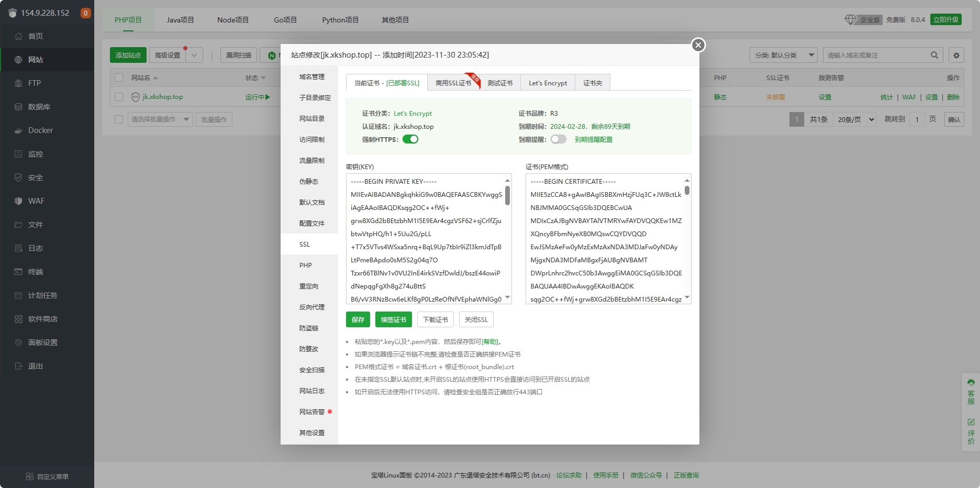980x488 pixels.
Task: Open the WAF shield icon in sidebar
Action: tap(18, 201)
